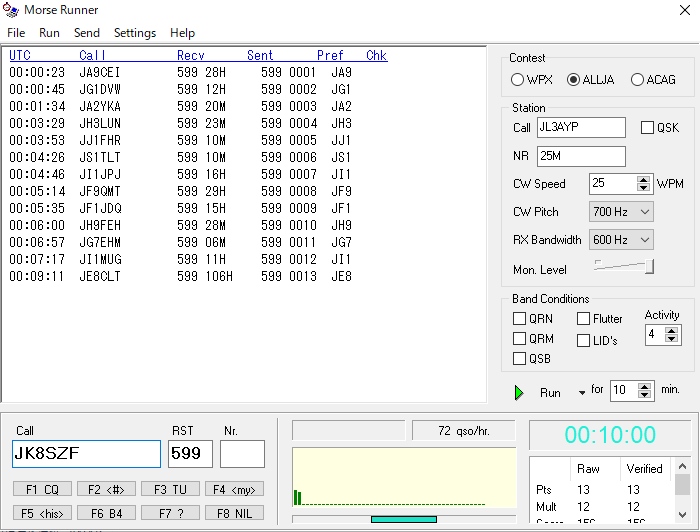This screenshot has width=700, height=532.
Task: Open the Run button dropdown arrow
Action: click(x=582, y=393)
